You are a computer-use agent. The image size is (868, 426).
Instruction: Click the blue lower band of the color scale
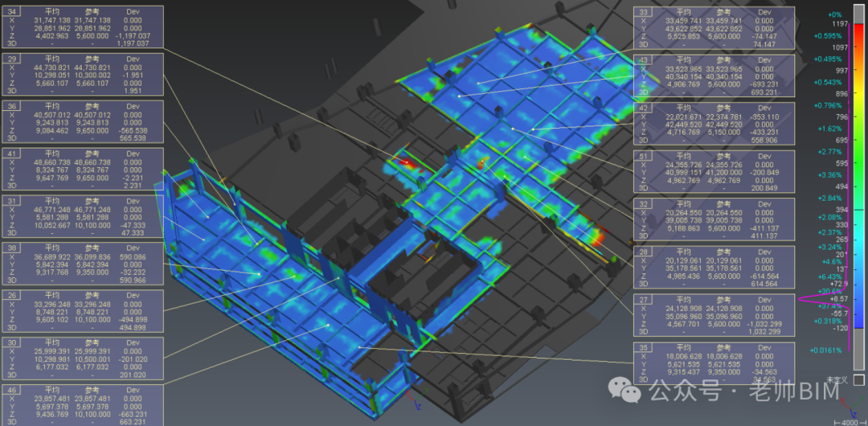pos(858,313)
